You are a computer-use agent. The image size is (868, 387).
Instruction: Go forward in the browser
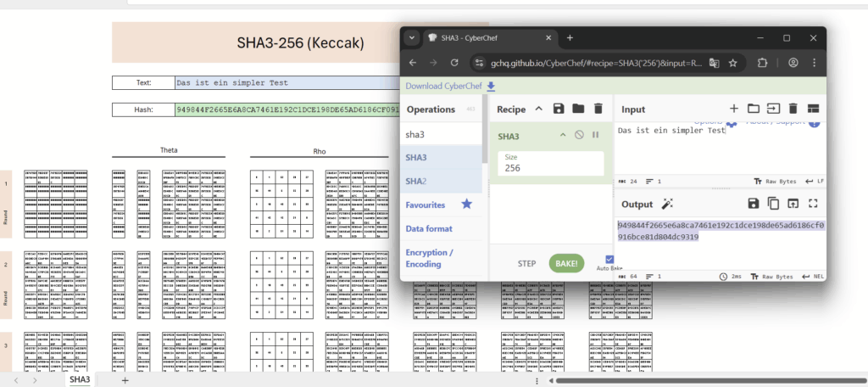[x=433, y=63]
